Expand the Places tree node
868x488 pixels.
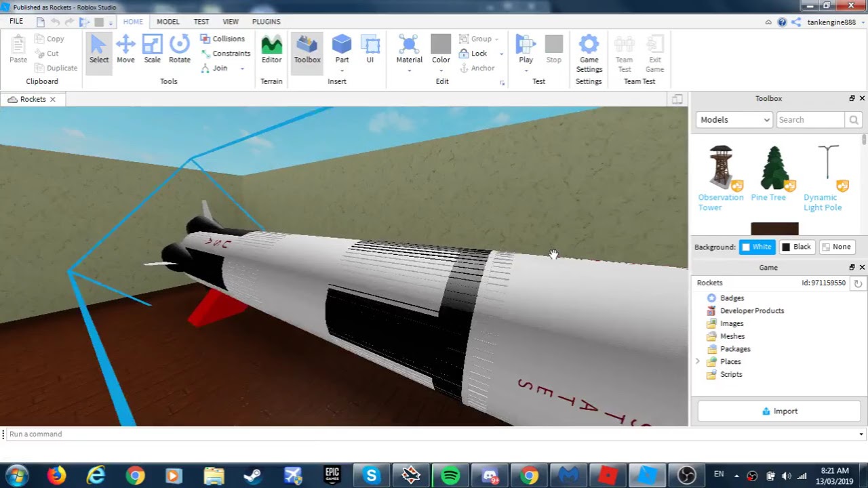pyautogui.click(x=698, y=361)
